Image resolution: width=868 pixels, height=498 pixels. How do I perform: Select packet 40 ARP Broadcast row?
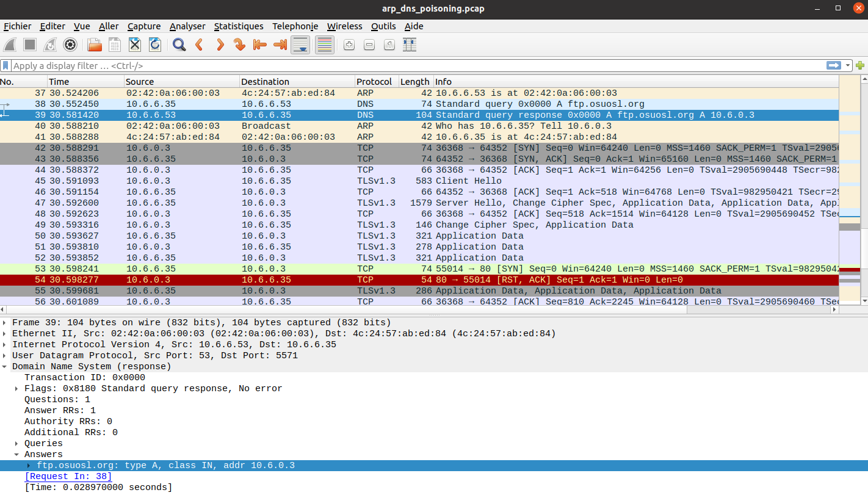(419, 126)
